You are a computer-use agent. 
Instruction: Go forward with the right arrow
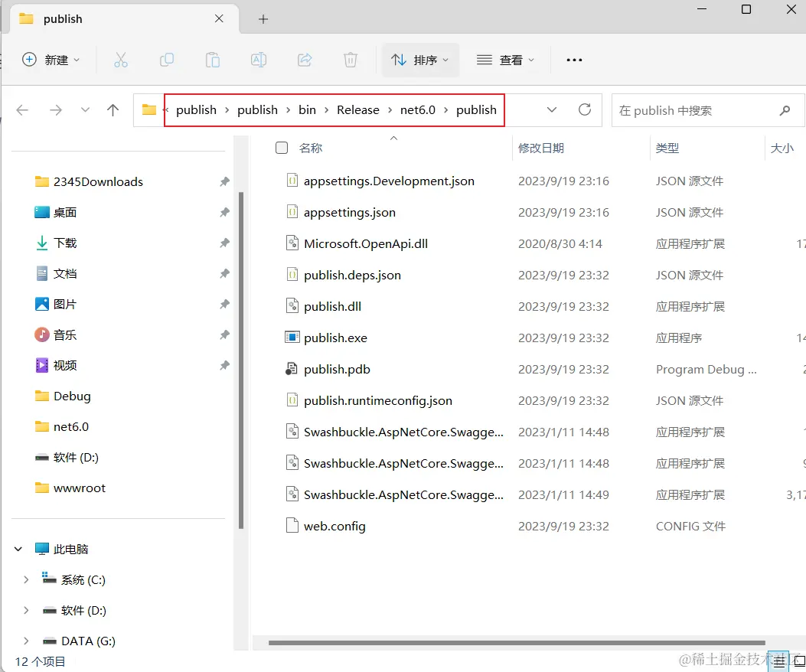tap(56, 110)
